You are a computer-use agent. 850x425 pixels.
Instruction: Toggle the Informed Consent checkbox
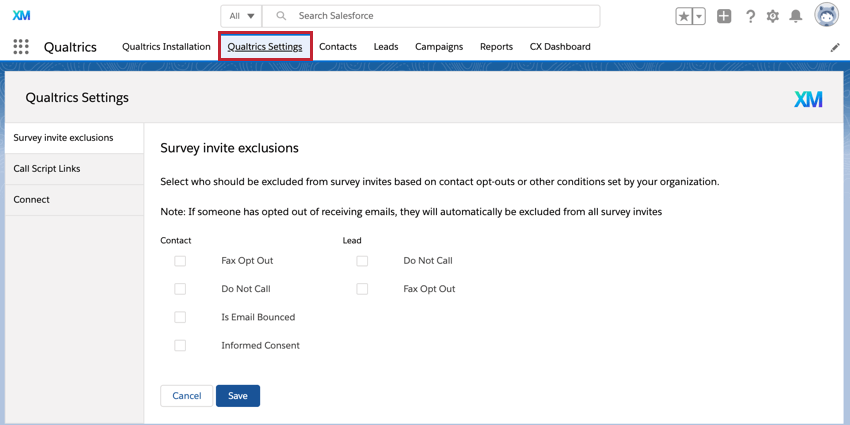[x=180, y=346]
